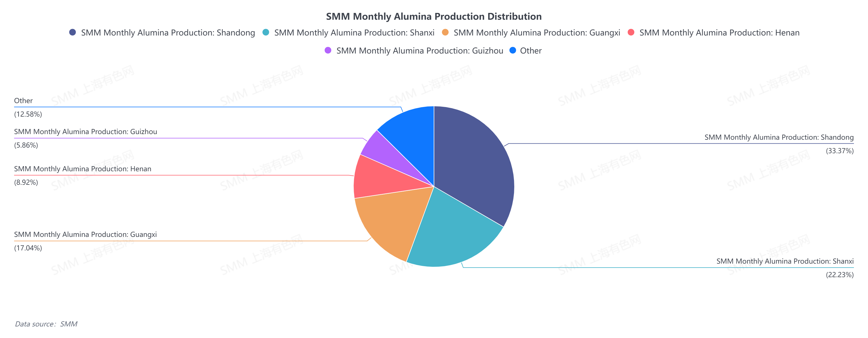Click the red Henan legend dot

click(631, 32)
